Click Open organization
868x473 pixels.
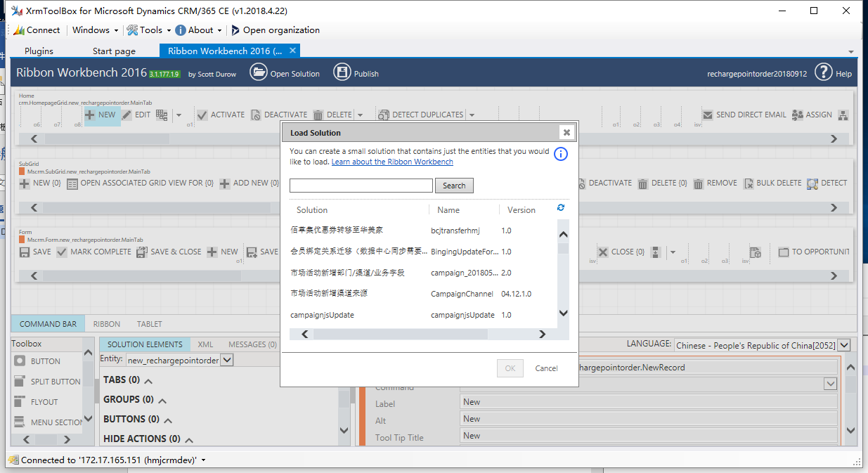pyautogui.click(x=275, y=30)
